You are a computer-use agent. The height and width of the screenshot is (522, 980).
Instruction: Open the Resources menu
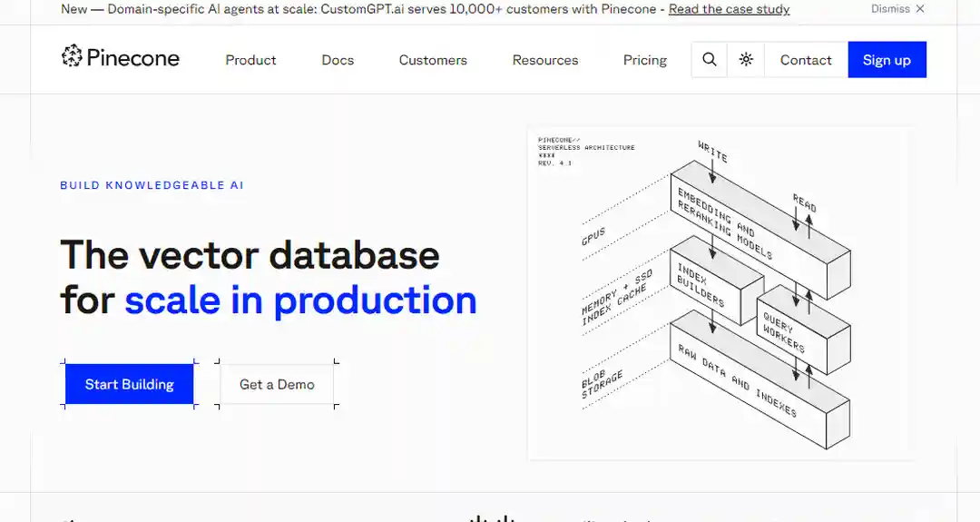click(545, 60)
